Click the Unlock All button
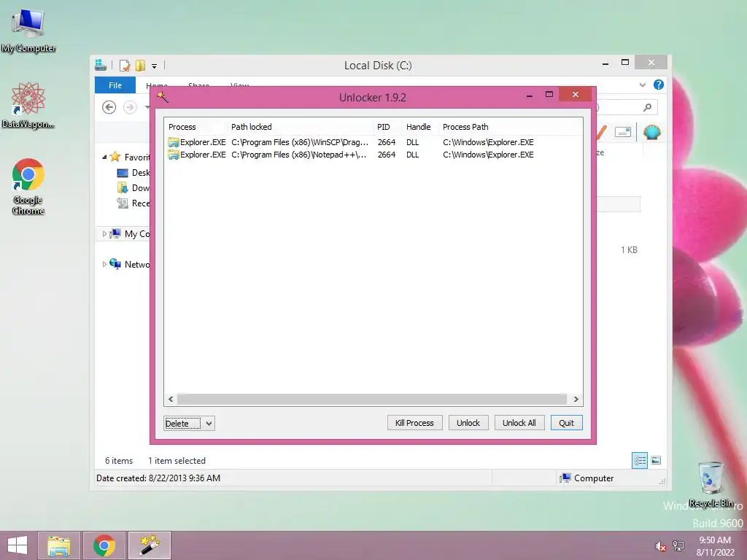The image size is (747, 560). point(519,423)
